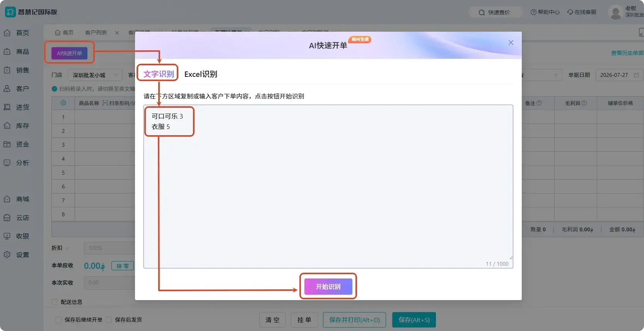Image resolution: width=644 pixels, height=331 pixels.
Task: Click the 快速查价 search box
Action: click(496, 12)
